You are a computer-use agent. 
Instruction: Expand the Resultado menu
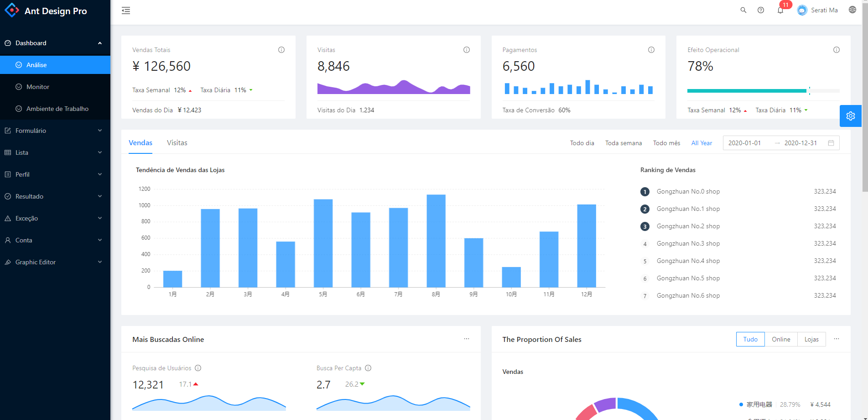click(x=55, y=196)
